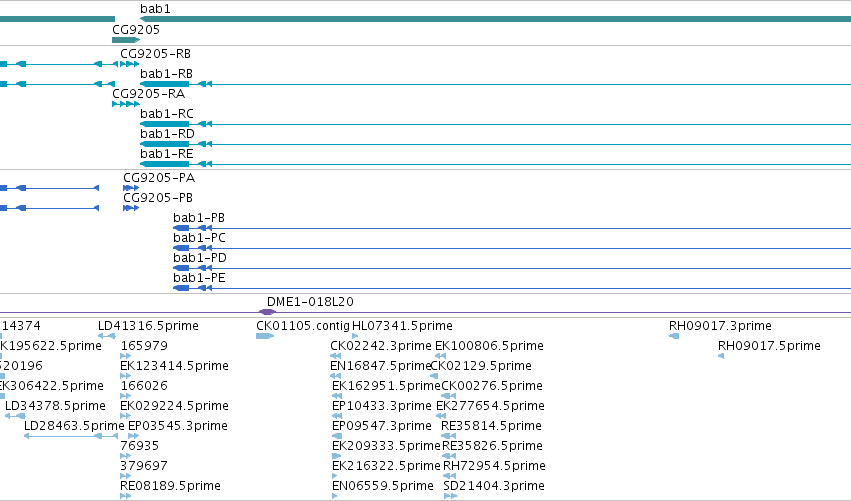851x501 pixels.
Task: Select EK029224.5prime EST label
Action: 174,407
